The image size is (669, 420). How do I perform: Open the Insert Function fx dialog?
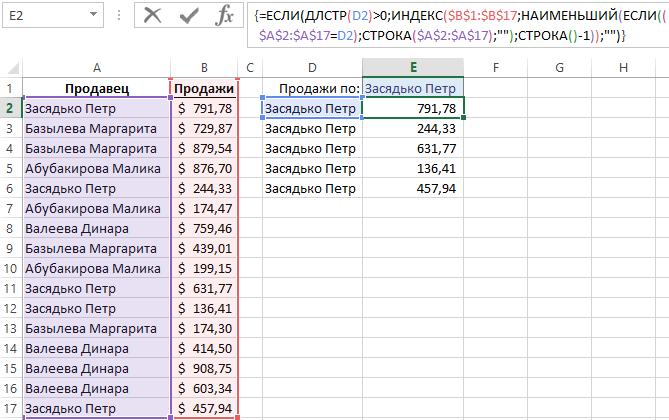[x=225, y=15]
